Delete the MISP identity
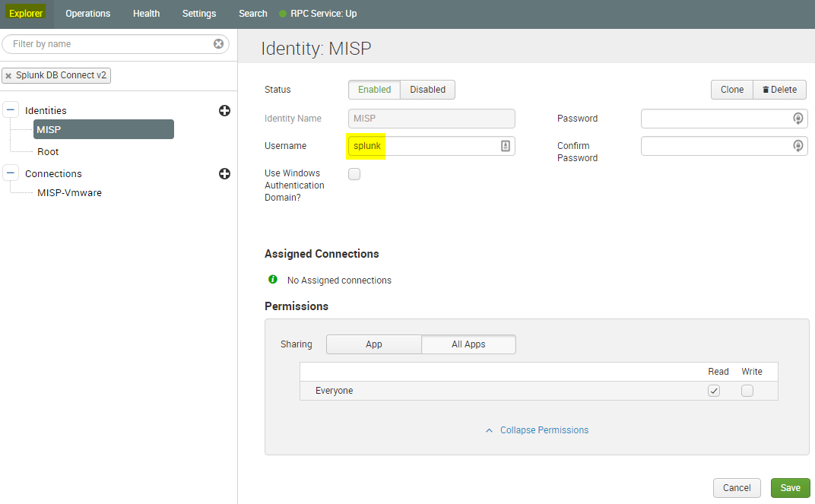This screenshot has width=815, height=504. (780, 90)
